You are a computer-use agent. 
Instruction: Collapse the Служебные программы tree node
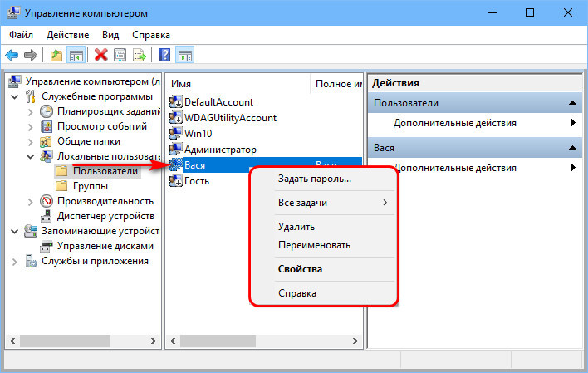tap(15, 96)
